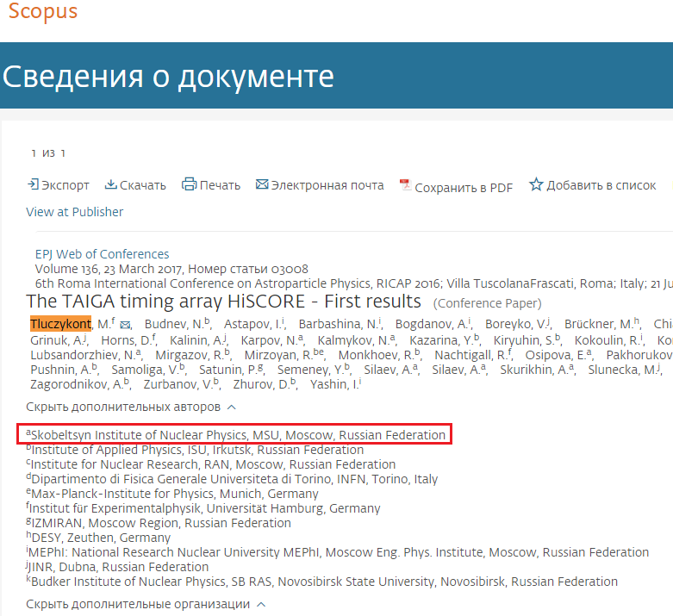Open View at Publisher link
This screenshot has width=673, height=616.
[74, 212]
